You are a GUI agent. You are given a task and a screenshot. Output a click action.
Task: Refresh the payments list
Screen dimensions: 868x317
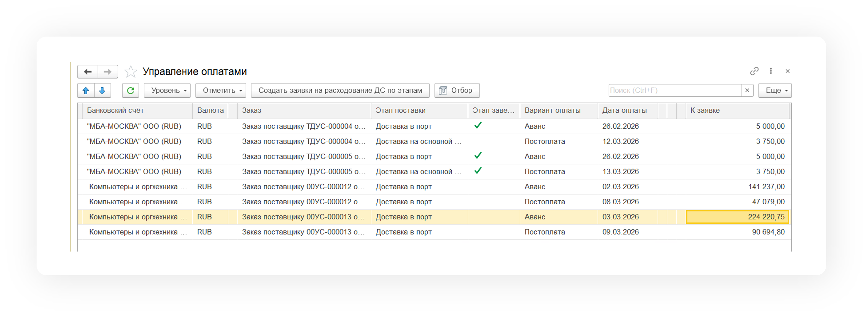(130, 91)
